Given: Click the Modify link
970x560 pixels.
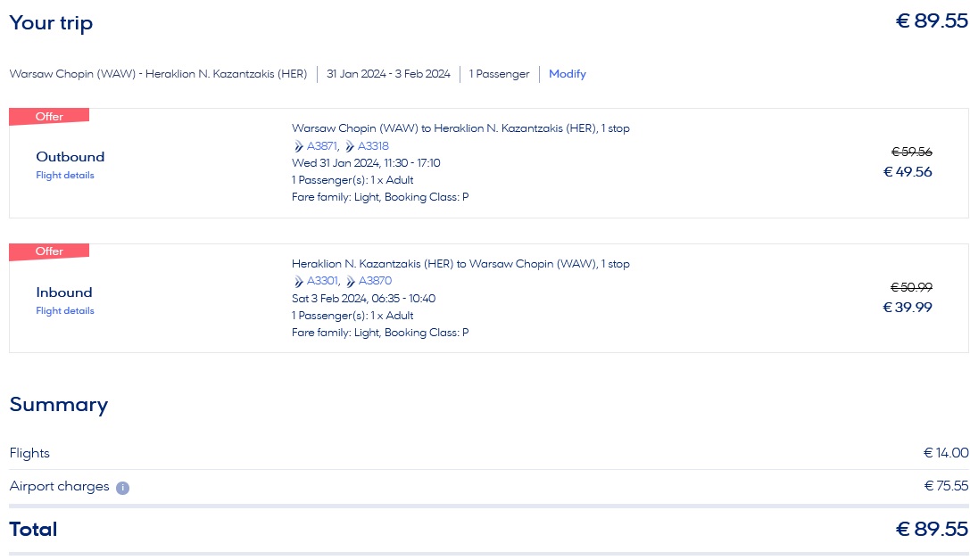Looking at the screenshot, I should click(x=567, y=73).
